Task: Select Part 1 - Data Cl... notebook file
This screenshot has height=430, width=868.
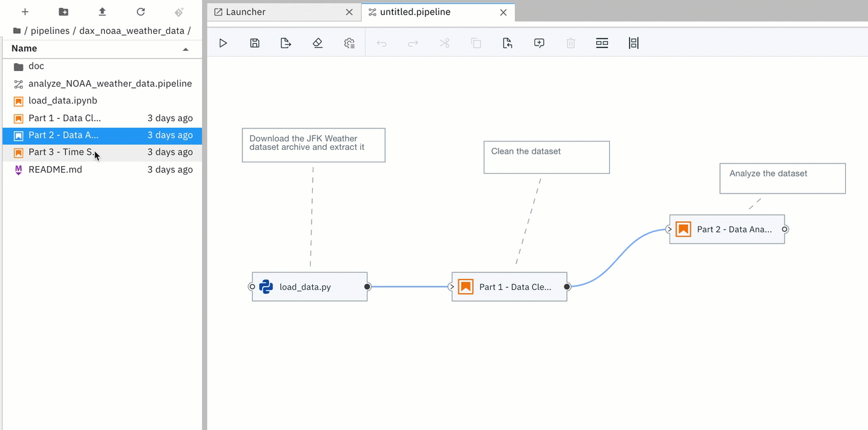Action: [102, 118]
